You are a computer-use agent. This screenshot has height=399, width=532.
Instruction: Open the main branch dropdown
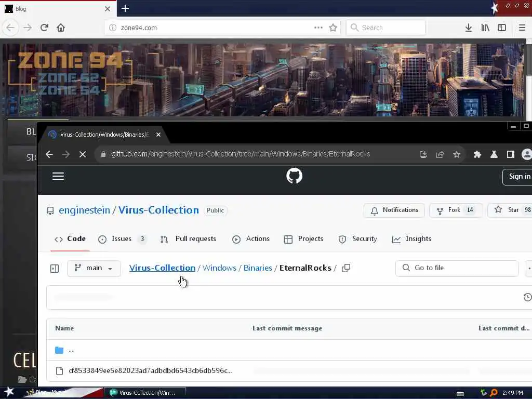(x=94, y=269)
